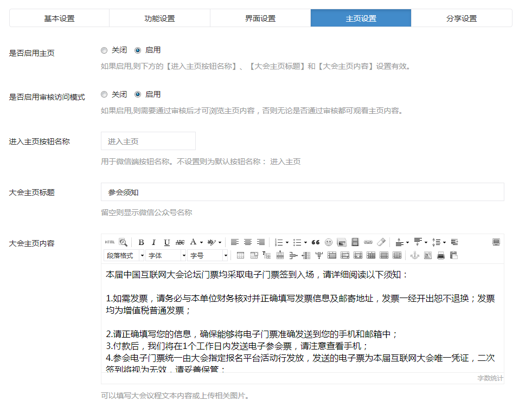Image resolution: width=519 pixels, height=420 pixels.
Task: Select 关闭 for 是否启用主页
Action: pos(104,50)
